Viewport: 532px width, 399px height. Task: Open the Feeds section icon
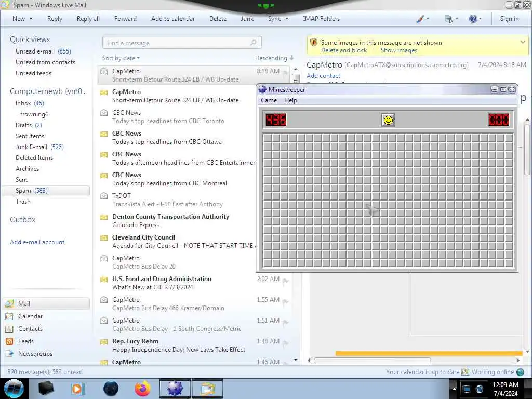coord(9,341)
